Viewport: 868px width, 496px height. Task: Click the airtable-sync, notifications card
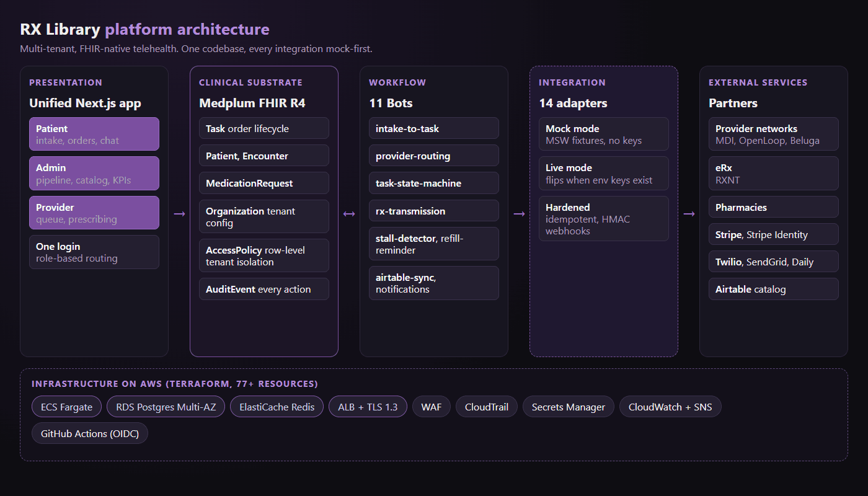coord(434,283)
